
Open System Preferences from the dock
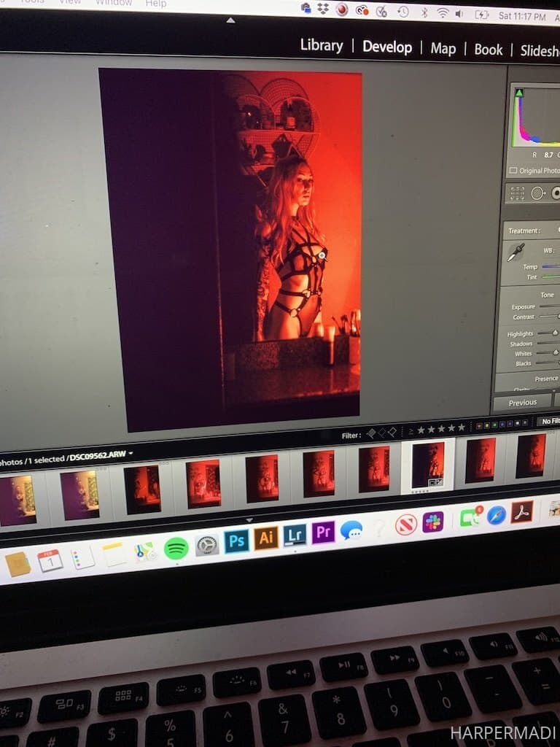pyautogui.click(x=206, y=545)
